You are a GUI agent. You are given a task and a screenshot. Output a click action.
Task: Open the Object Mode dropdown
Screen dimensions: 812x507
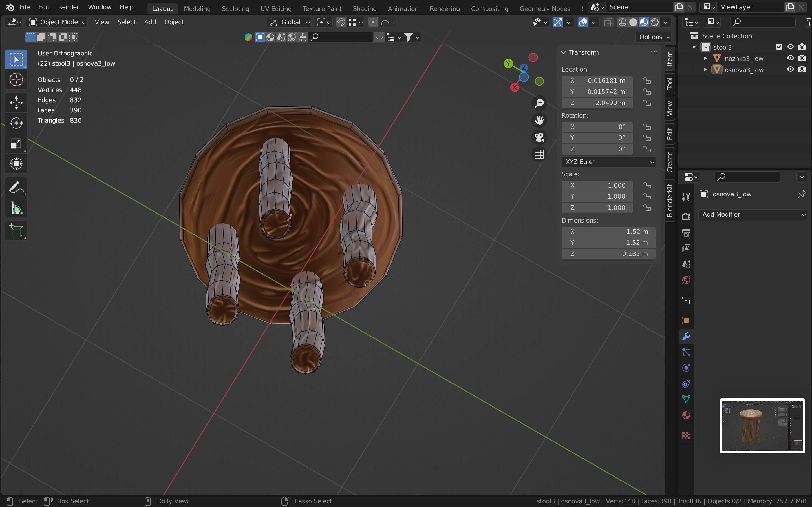pyautogui.click(x=58, y=22)
